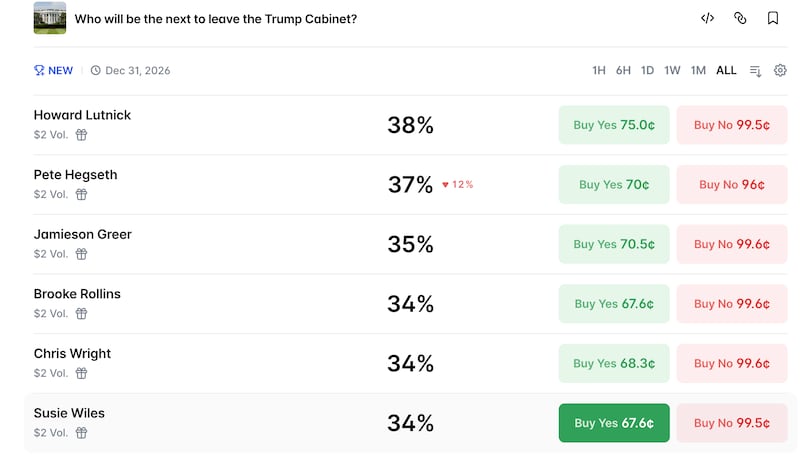The image size is (800, 463).
Task: Click gift icon under Susie Wiles
Action: 82,433
